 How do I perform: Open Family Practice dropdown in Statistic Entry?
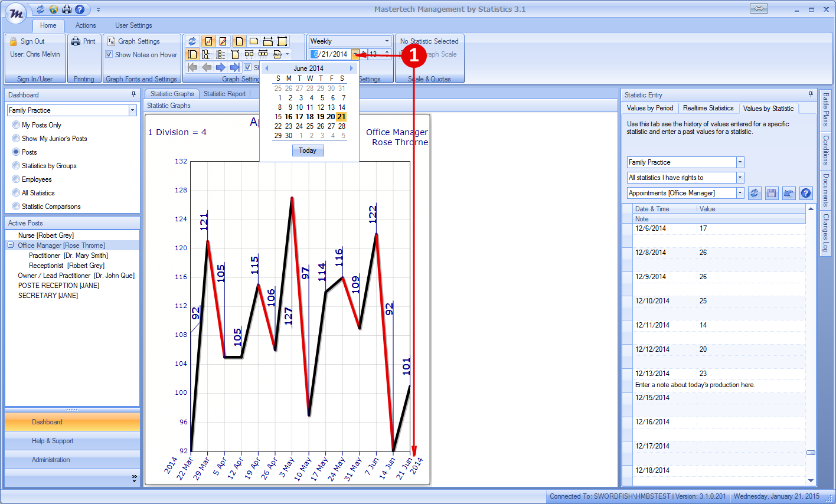tap(740, 162)
